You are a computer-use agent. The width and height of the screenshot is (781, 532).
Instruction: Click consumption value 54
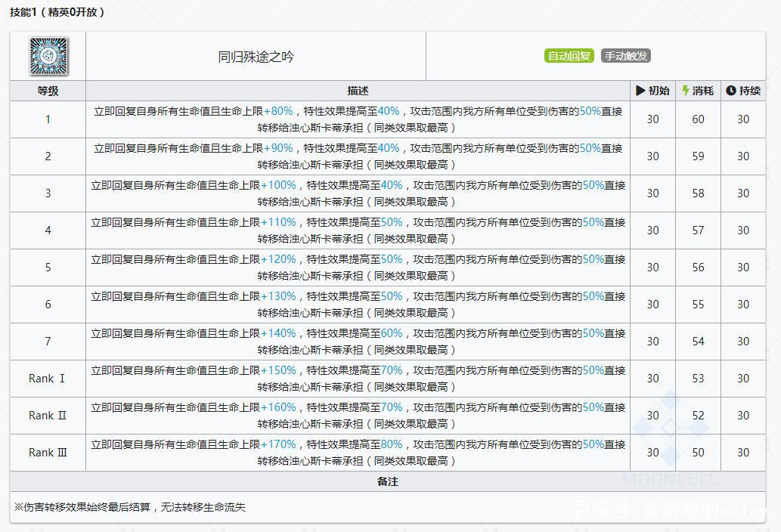coord(698,342)
